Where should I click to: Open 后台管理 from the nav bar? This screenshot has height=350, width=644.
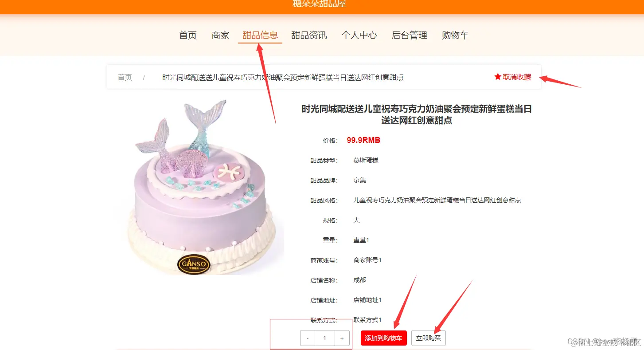click(410, 35)
